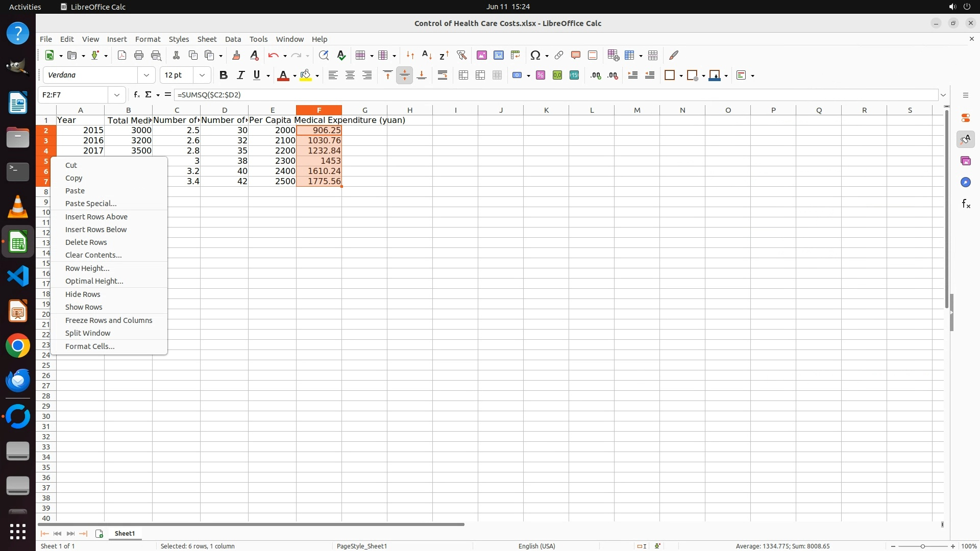Open the Data menu
980x551 pixels.
coord(233,39)
